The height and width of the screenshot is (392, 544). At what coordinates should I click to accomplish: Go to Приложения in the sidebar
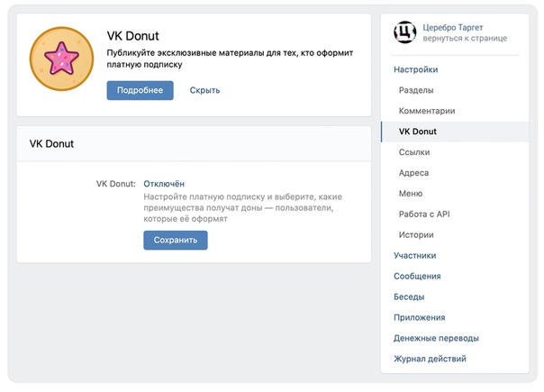coord(419,317)
